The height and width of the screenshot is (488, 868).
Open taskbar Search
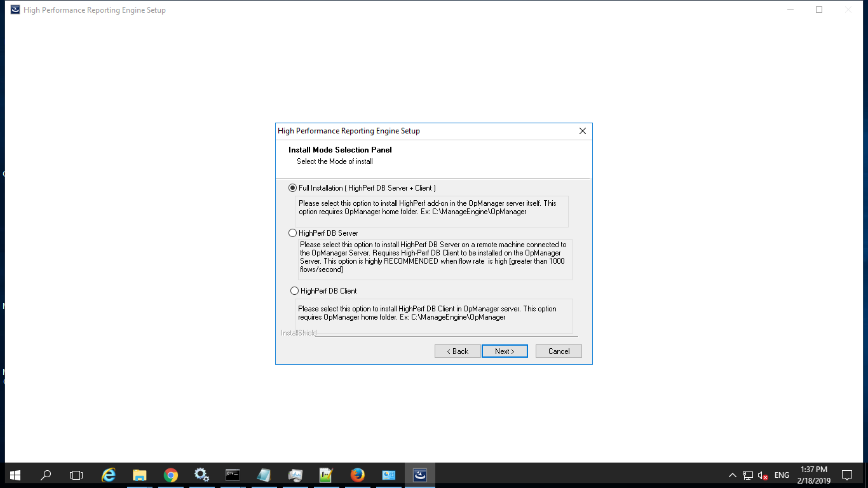click(x=46, y=475)
